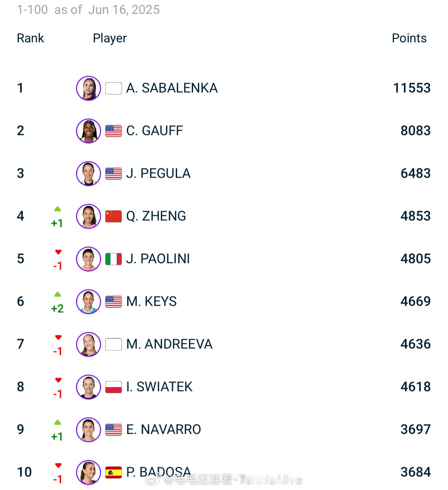Tap C. Gauff's player avatar
The image size is (448, 490).
point(89,131)
